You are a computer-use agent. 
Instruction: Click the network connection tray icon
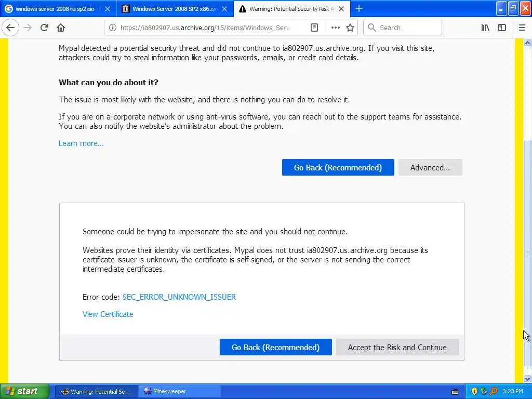pyautogui.click(x=484, y=391)
